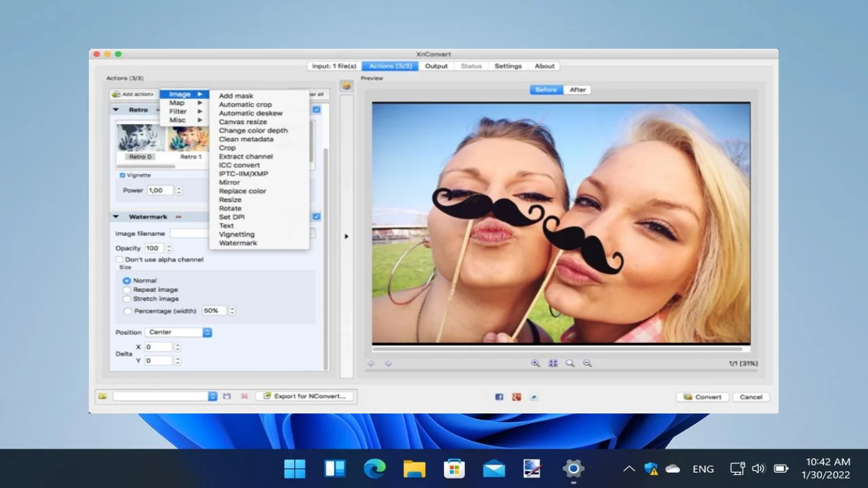The width and height of the screenshot is (868, 488).
Task: Select Percentage (width) radio button
Action: (x=127, y=311)
